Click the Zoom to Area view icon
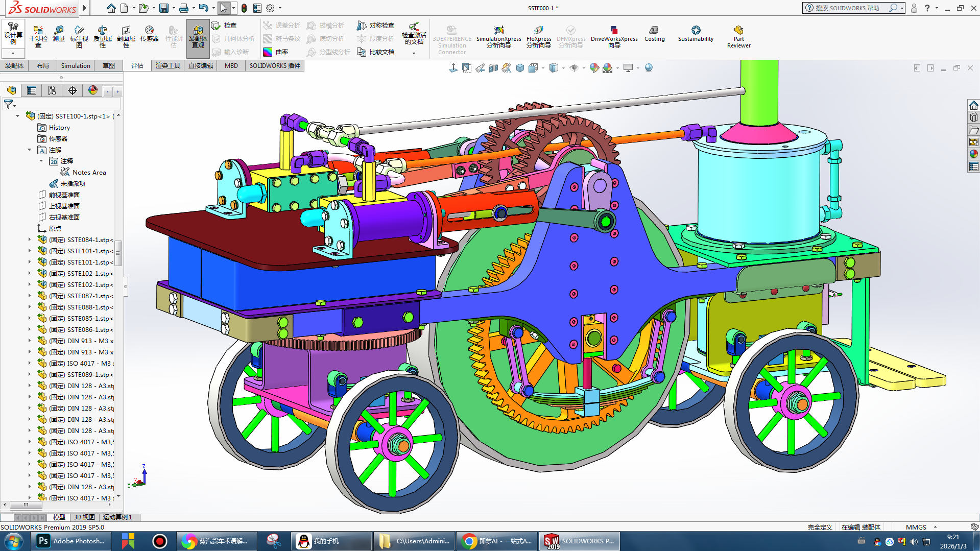Screen dimensions: 980x551 467,68
